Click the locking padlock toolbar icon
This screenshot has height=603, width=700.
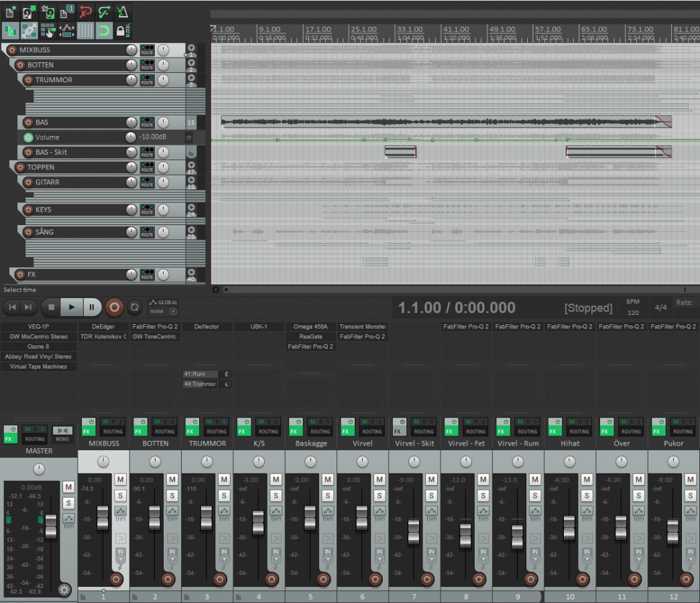point(123,30)
